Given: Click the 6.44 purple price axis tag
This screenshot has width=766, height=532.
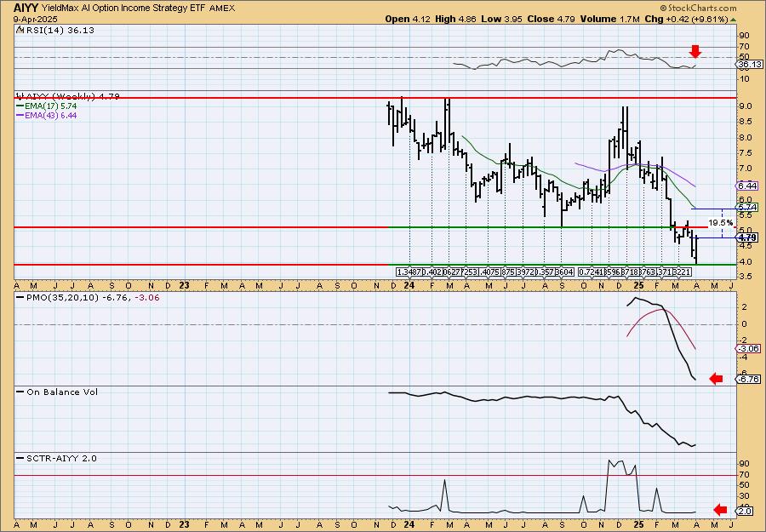Looking at the screenshot, I should pyautogui.click(x=747, y=186).
